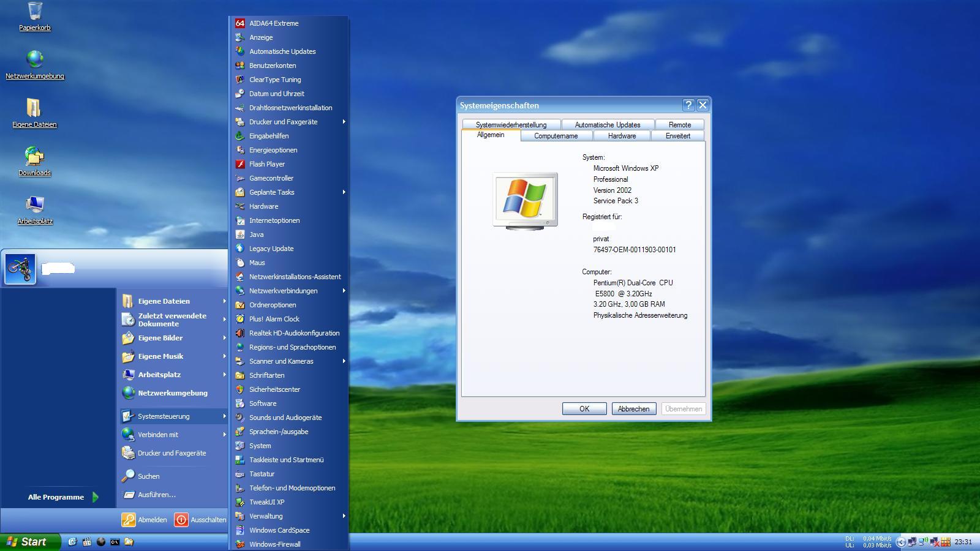Image resolution: width=980 pixels, height=551 pixels.
Task: Show Alle Programme list
Action: (x=62, y=497)
